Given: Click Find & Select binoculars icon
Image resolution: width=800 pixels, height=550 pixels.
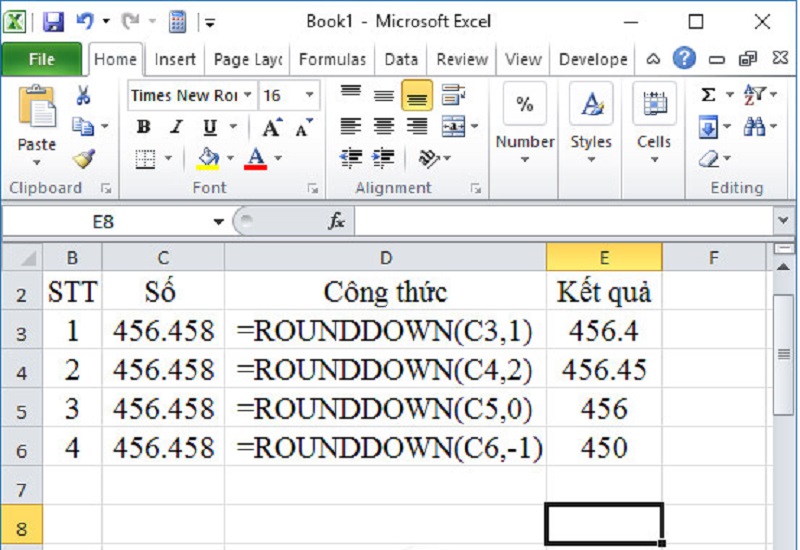Looking at the screenshot, I should pos(754,127).
